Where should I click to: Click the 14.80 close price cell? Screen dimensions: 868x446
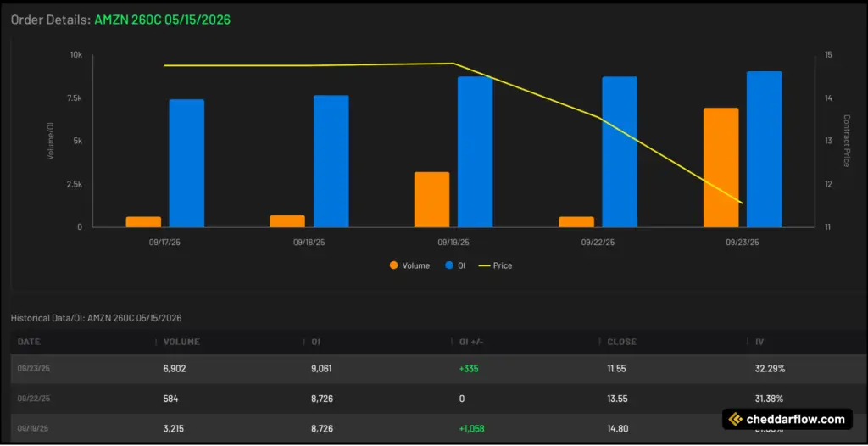[x=617, y=428]
